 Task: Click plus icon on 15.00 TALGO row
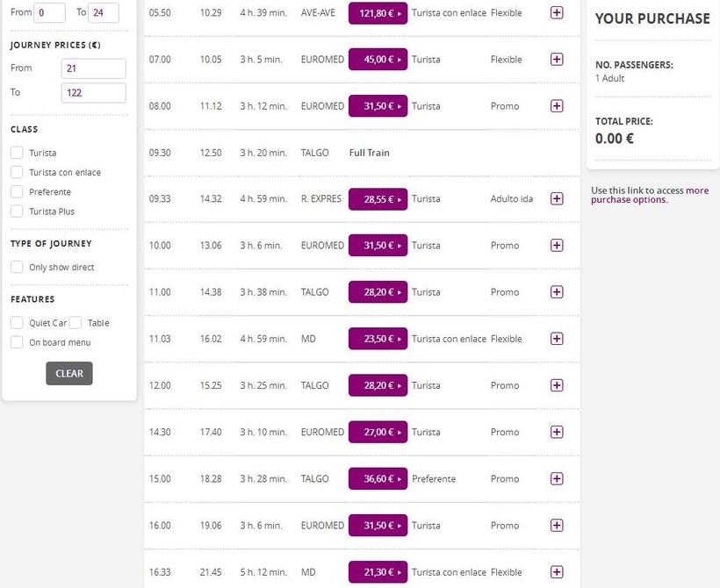point(556,478)
